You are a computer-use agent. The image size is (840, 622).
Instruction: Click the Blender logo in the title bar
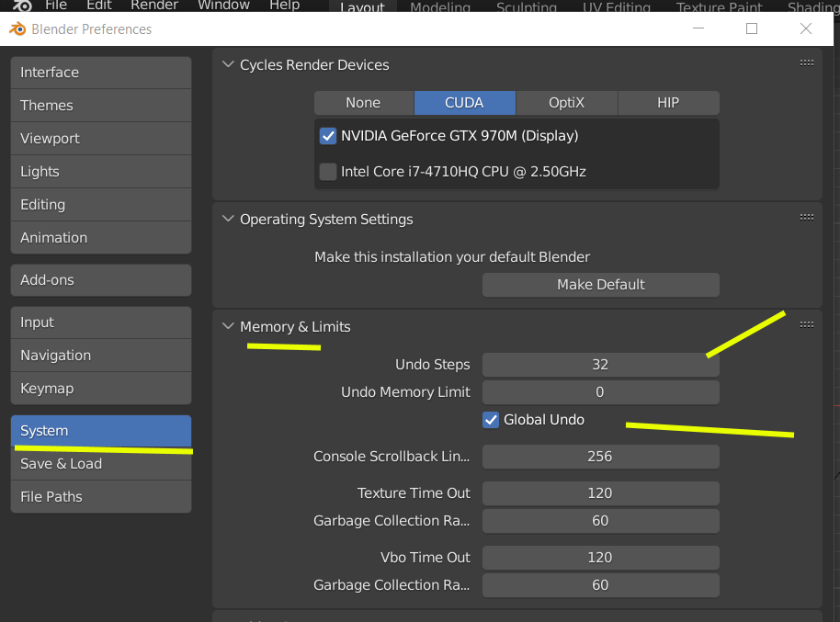click(17, 28)
